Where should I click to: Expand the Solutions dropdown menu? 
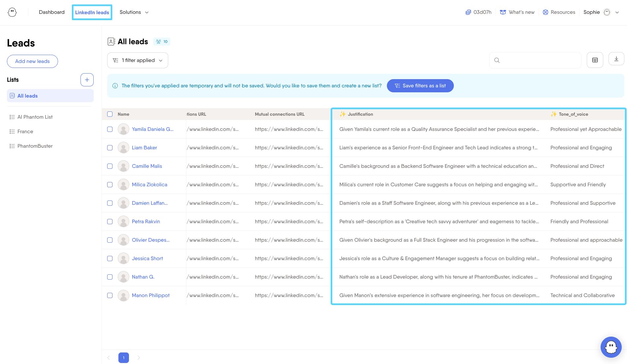[134, 12]
